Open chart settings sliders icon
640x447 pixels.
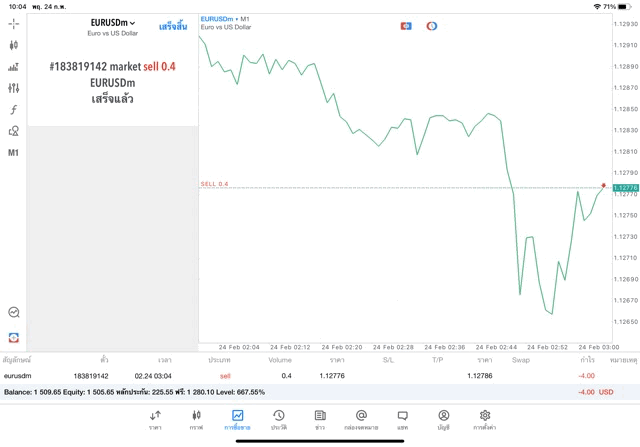click(x=13, y=88)
